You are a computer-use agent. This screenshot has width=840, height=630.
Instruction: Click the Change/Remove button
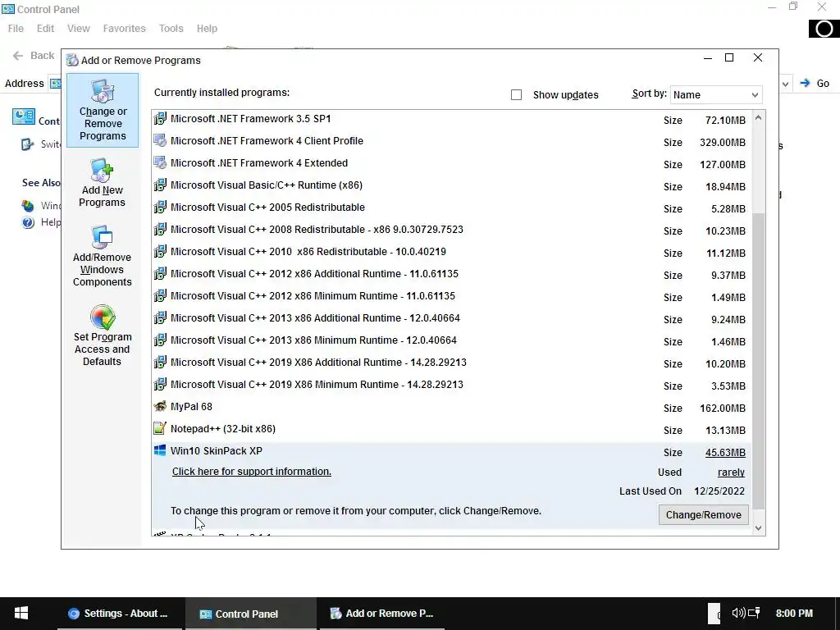(703, 515)
